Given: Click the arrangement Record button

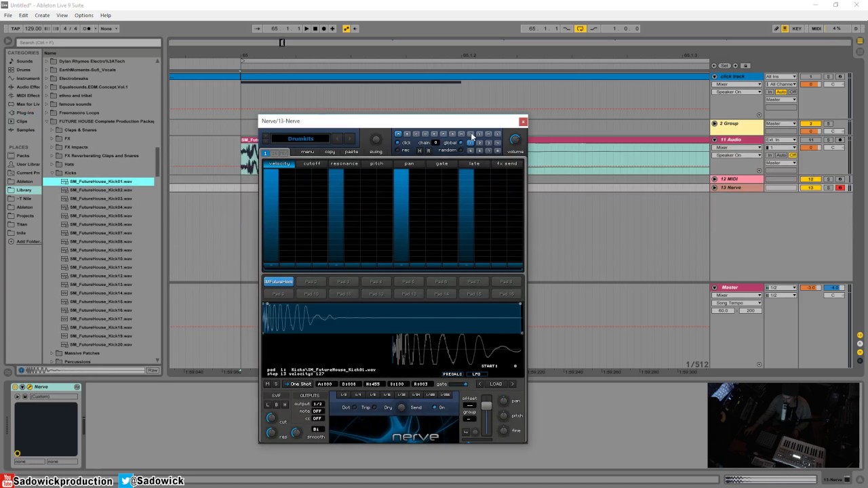Looking at the screenshot, I should pos(323,28).
